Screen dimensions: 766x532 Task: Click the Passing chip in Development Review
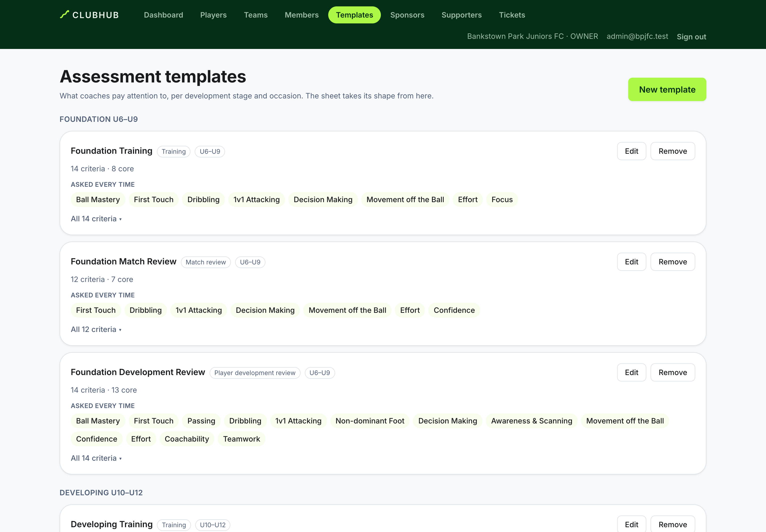point(201,421)
